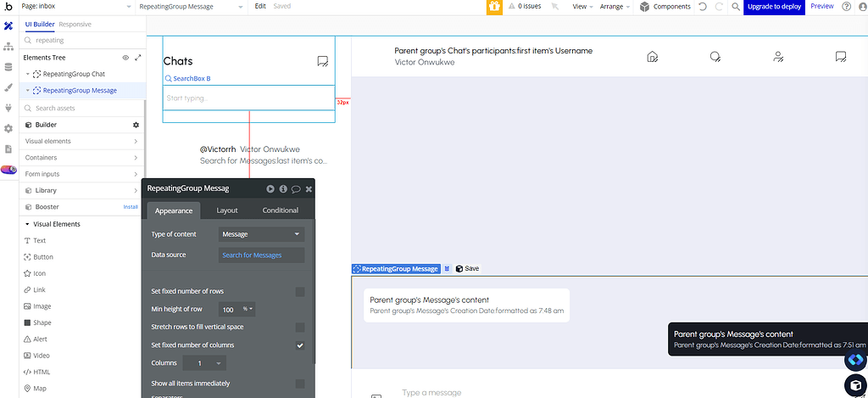Switch to the Appearance tab
The height and width of the screenshot is (398, 868).
pos(173,210)
